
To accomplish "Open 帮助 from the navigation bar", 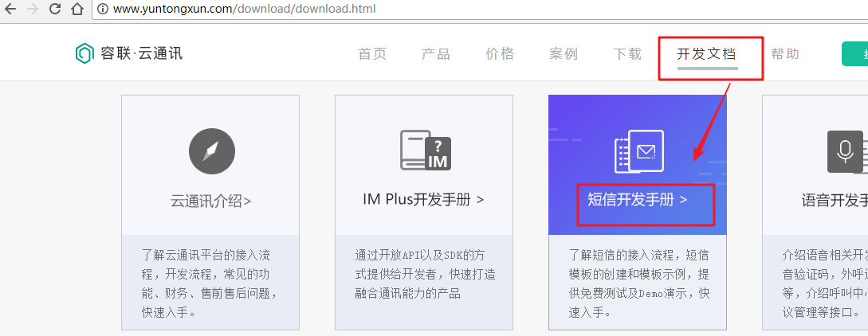I will coord(785,54).
